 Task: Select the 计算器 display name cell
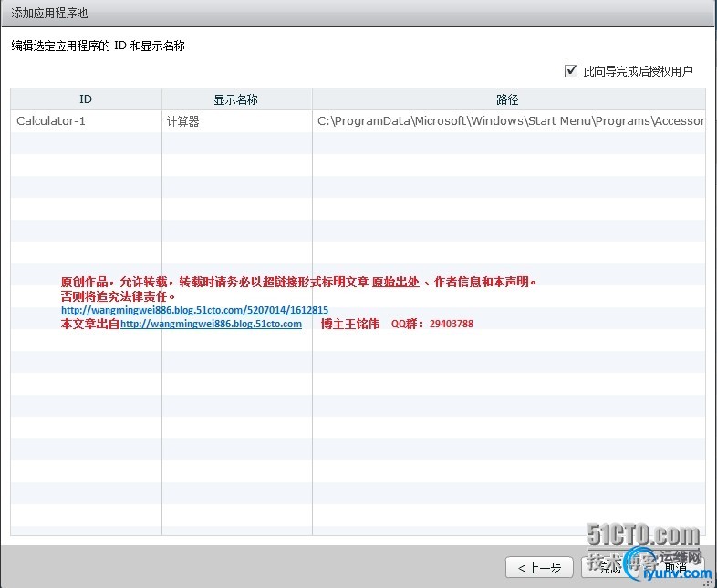[x=237, y=121]
